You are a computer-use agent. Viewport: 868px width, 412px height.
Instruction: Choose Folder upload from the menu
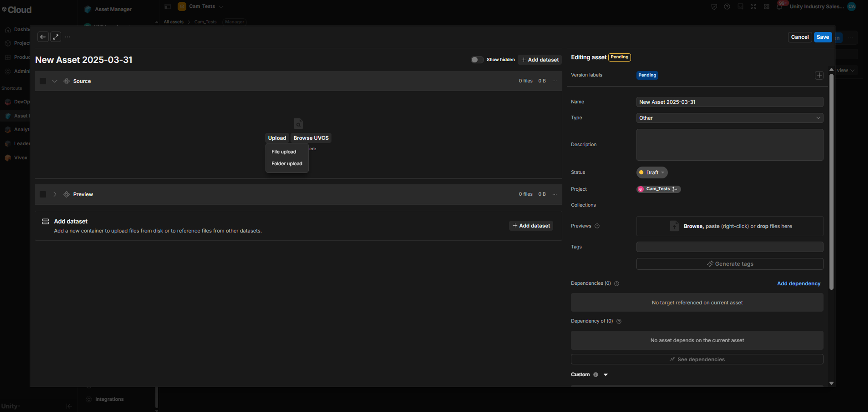point(287,164)
